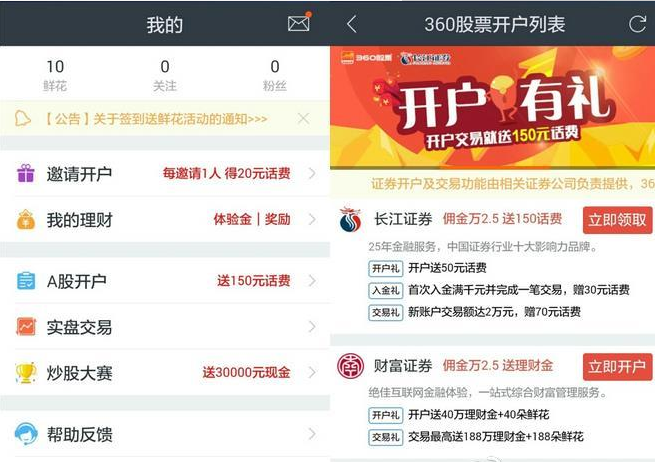
Task: Tap the 25年金融服务 description line
Action: pos(483,247)
